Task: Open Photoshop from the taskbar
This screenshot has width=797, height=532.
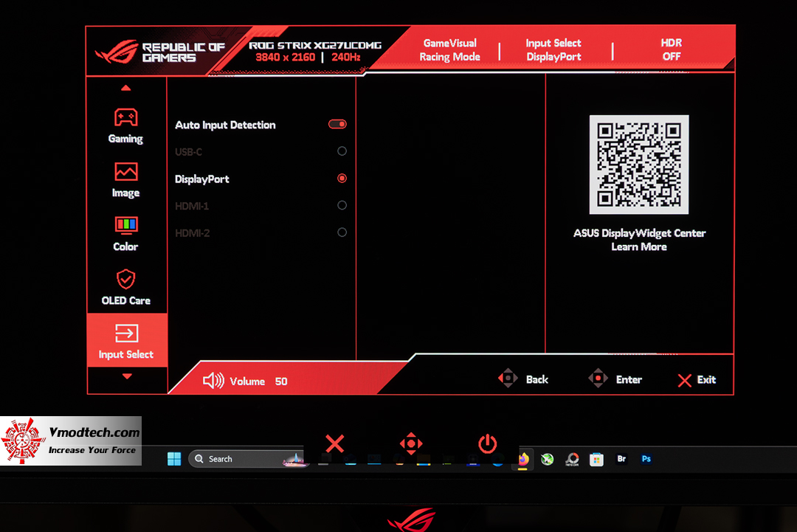Action: pos(646,459)
